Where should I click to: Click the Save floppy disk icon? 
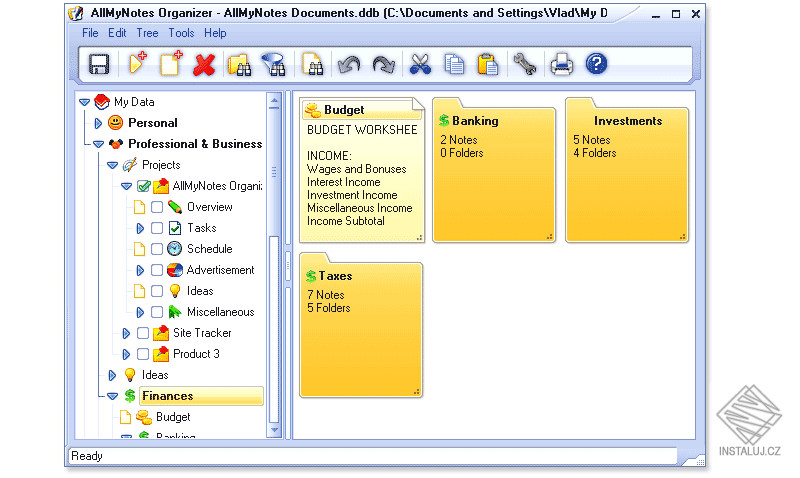tap(99, 65)
